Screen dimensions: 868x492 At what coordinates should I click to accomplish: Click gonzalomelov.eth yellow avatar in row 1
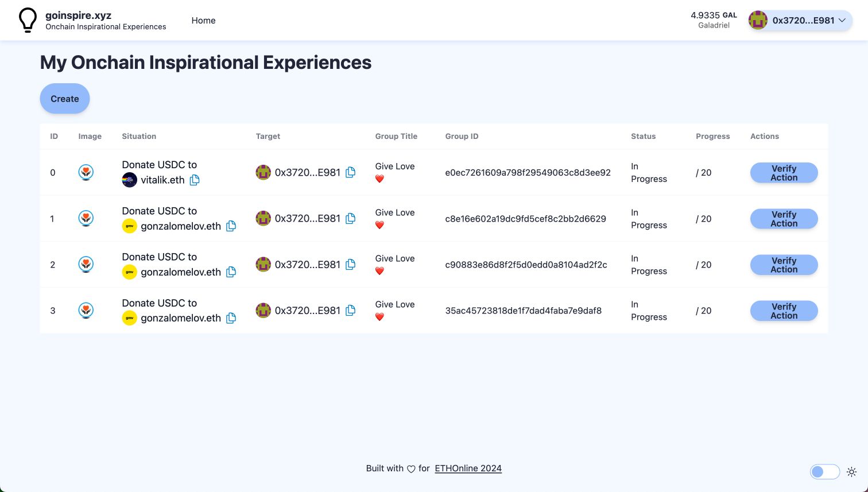130,226
